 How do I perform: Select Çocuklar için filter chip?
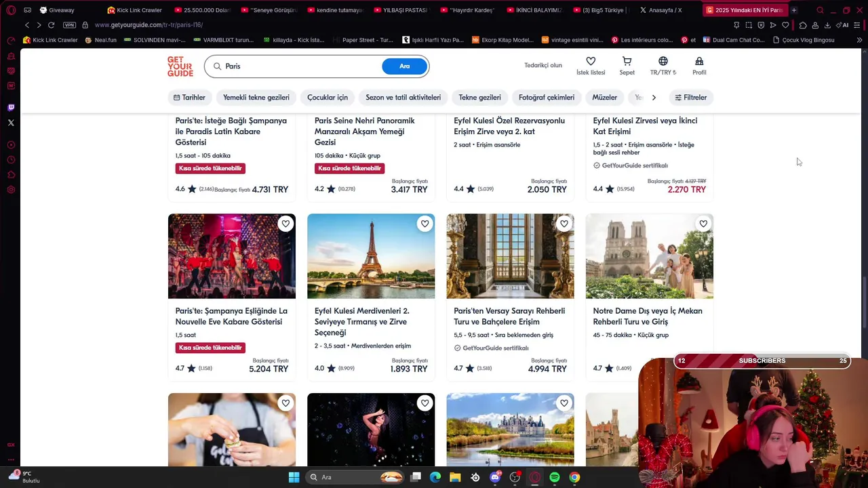pyautogui.click(x=328, y=98)
